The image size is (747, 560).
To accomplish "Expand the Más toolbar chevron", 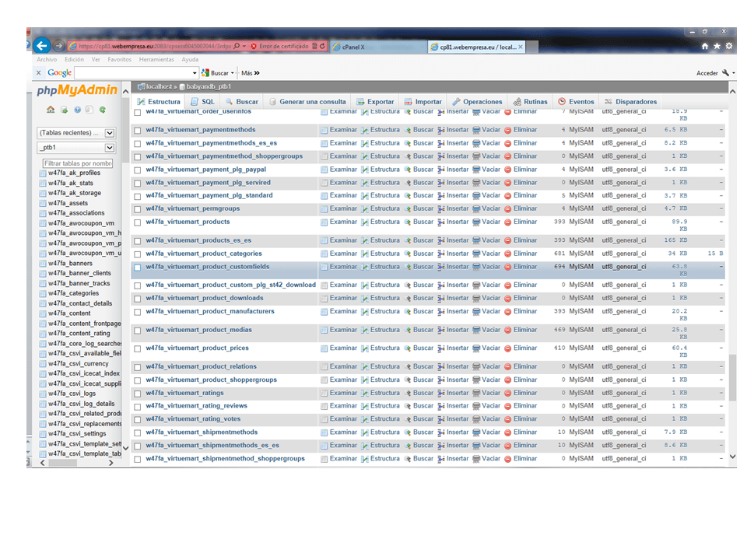I will (x=258, y=73).
